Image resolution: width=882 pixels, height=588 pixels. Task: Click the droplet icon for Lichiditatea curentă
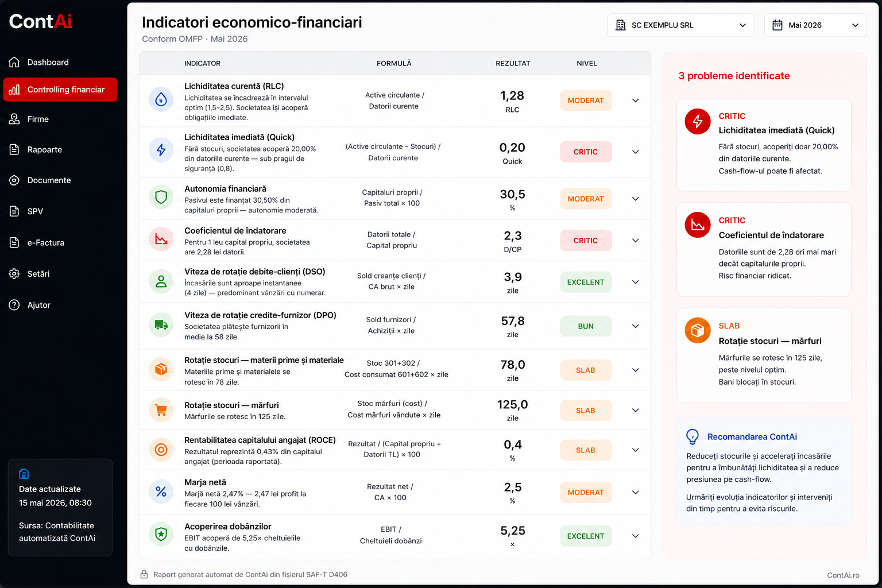point(161,100)
